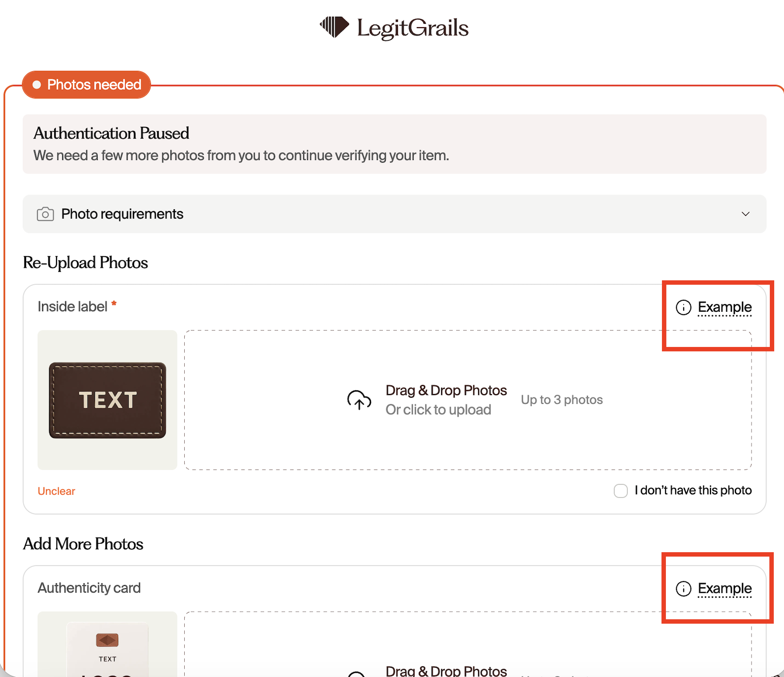
Task: Click the info icon next to Authenticity card Example
Action: point(684,589)
